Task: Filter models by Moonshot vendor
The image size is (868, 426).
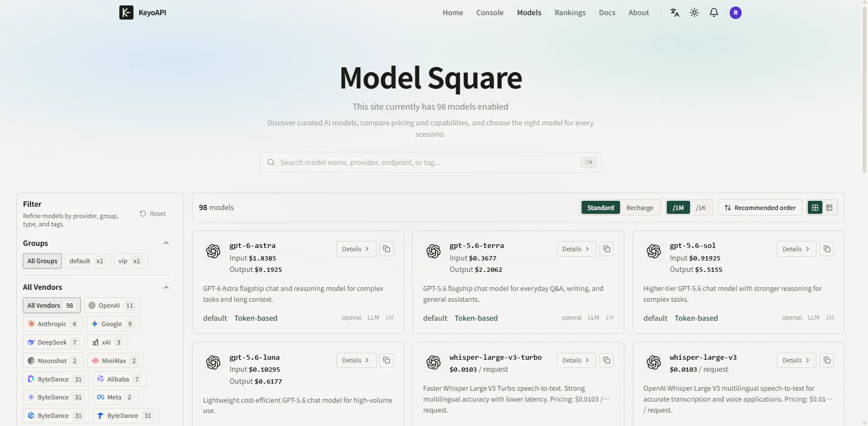Action: pyautogui.click(x=53, y=361)
